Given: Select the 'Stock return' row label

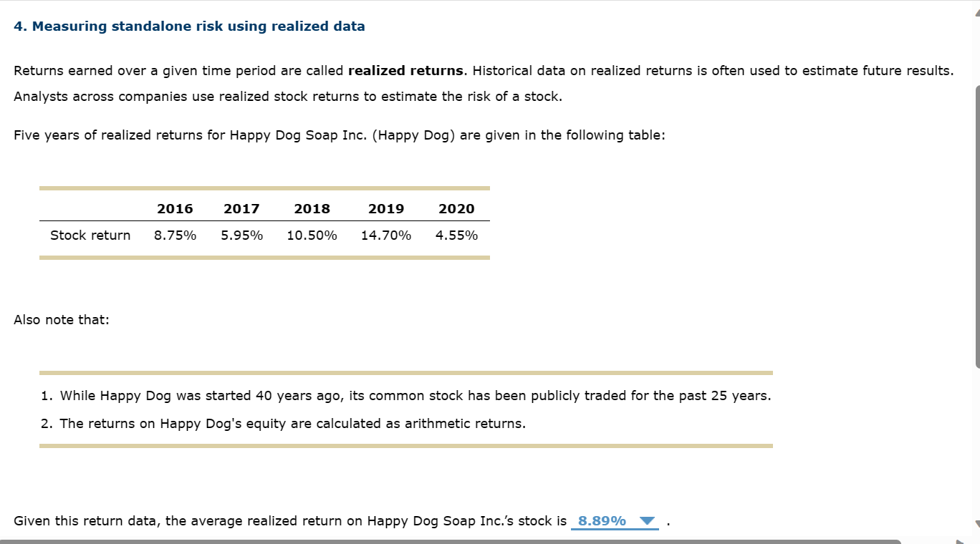Looking at the screenshot, I should (x=90, y=235).
